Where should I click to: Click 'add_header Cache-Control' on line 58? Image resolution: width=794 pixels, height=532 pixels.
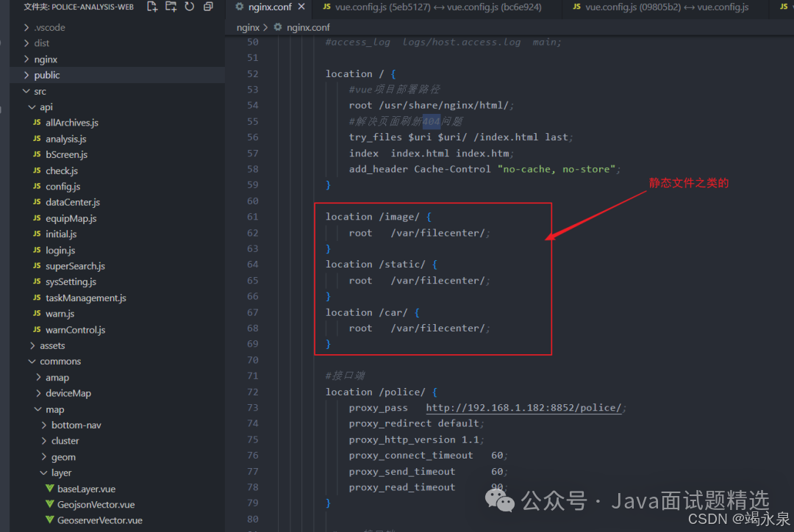point(420,169)
